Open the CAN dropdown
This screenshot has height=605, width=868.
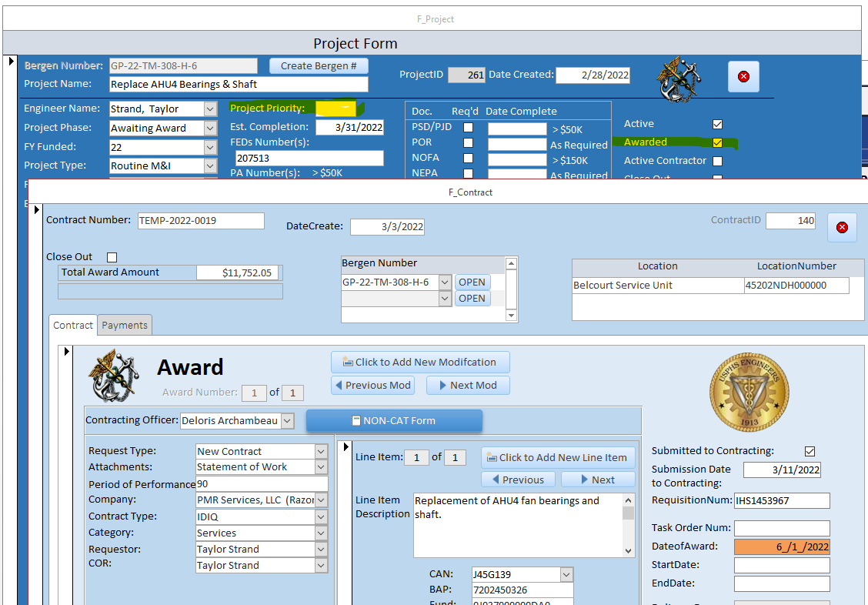566,574
